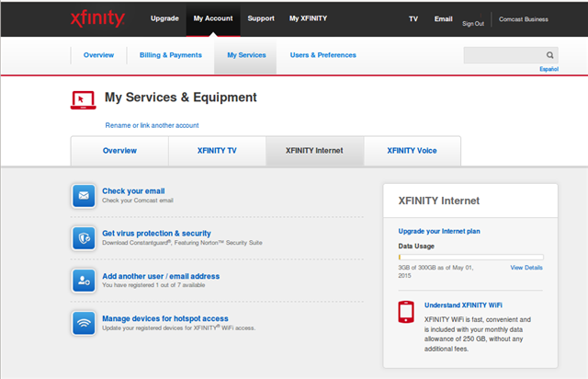Open Email in the top bar
The height and width of the screenshot is (379, 588).
tap(443, 18)
